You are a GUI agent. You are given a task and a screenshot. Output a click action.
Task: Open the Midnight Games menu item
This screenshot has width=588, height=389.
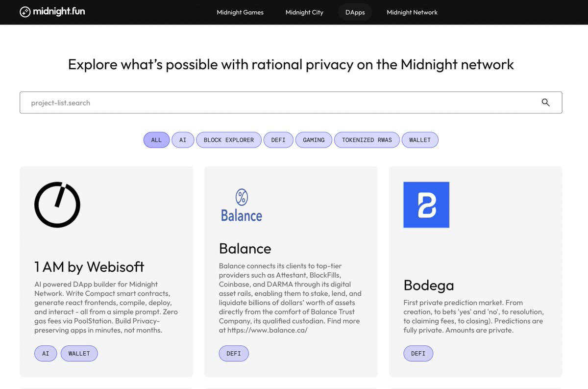(x=240, y=12)
